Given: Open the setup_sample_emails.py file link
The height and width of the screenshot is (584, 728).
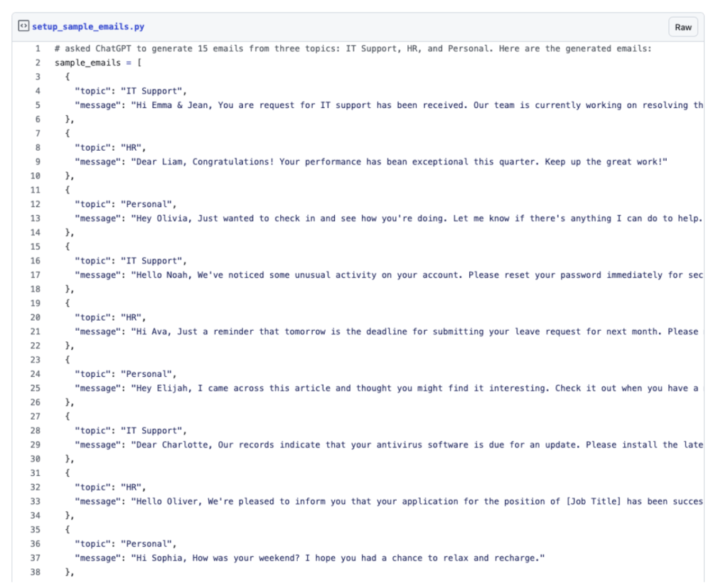Looking at the screenshot, I should point(87,27).
